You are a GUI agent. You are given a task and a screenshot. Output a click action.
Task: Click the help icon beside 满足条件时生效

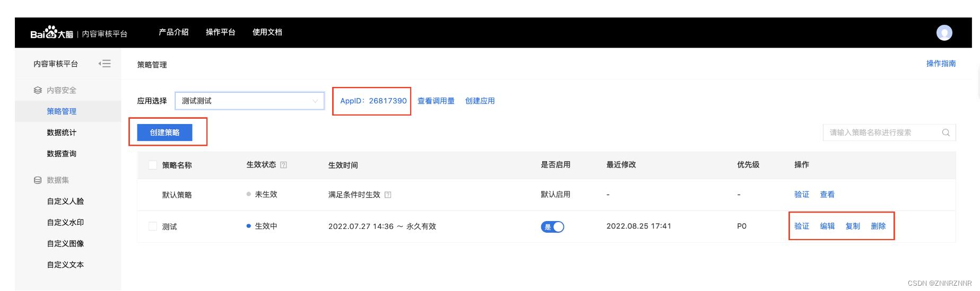(x=388, y=195)
